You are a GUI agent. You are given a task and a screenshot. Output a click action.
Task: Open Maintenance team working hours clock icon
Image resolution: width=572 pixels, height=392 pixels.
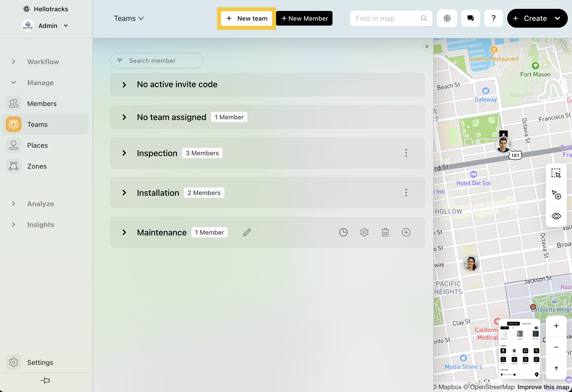tap(343, 232)
